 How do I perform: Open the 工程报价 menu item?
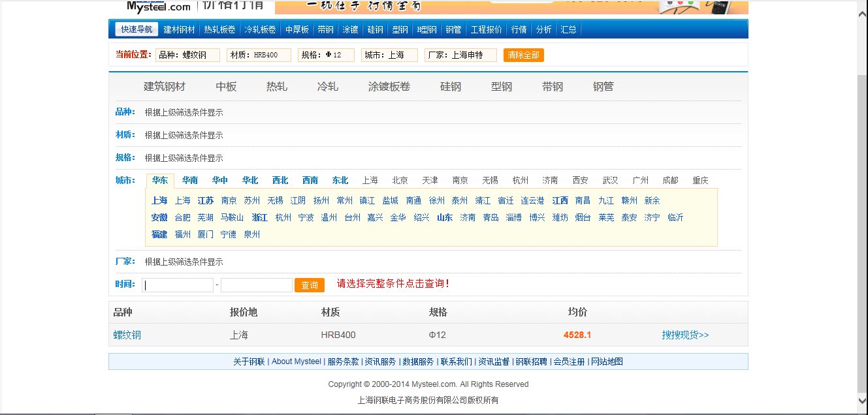coord(487,29)
